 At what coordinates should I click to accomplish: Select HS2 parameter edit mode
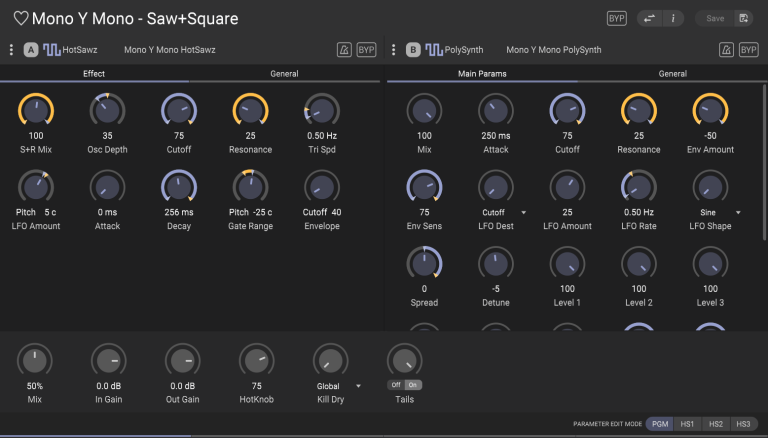(x=716, y=424)
